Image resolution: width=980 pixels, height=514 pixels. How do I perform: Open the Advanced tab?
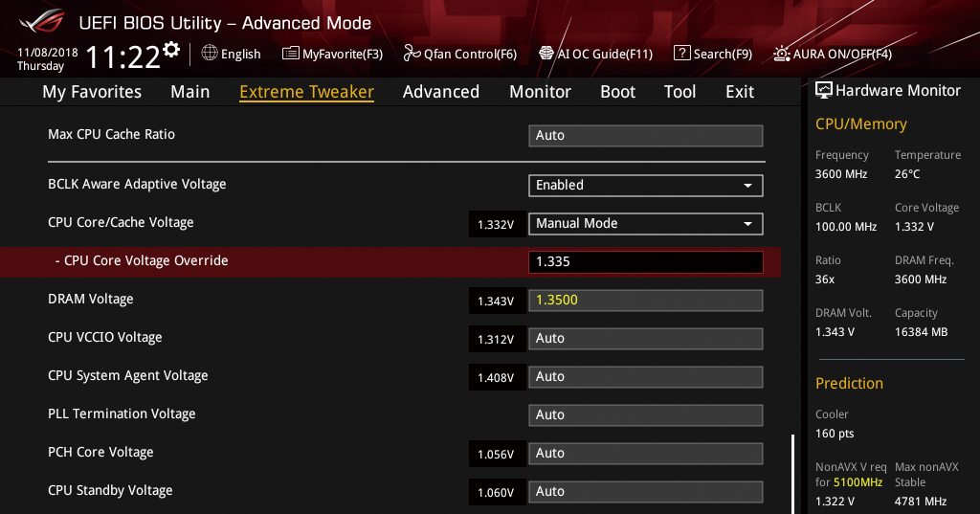tap(441, 92)
